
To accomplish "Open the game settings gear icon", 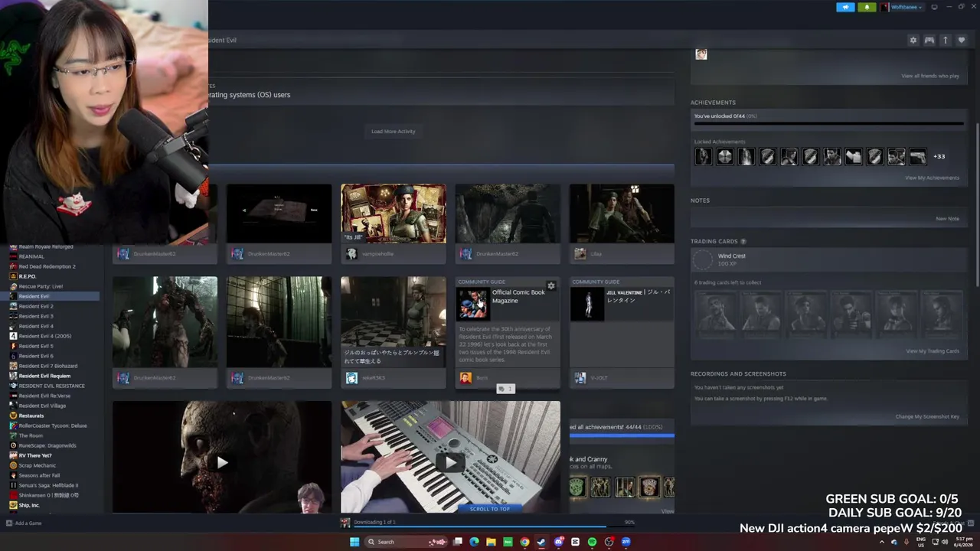I will (913, 40).
